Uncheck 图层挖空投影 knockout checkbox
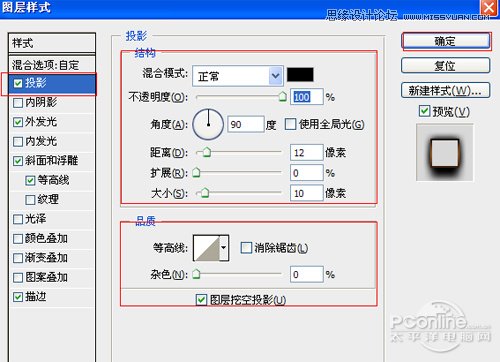This screenshot has width=500, height=362. (x=201, y=300)
